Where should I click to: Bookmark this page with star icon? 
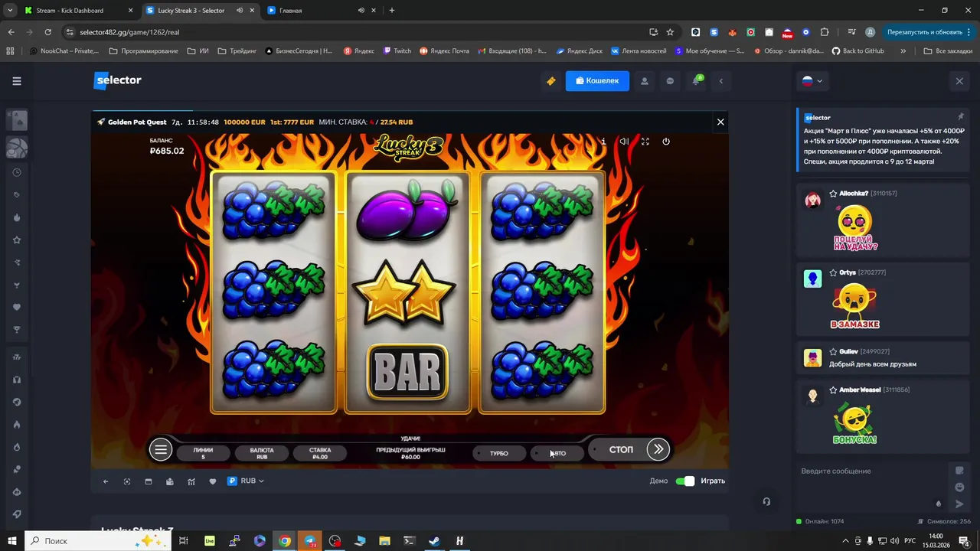coord(670,32)
